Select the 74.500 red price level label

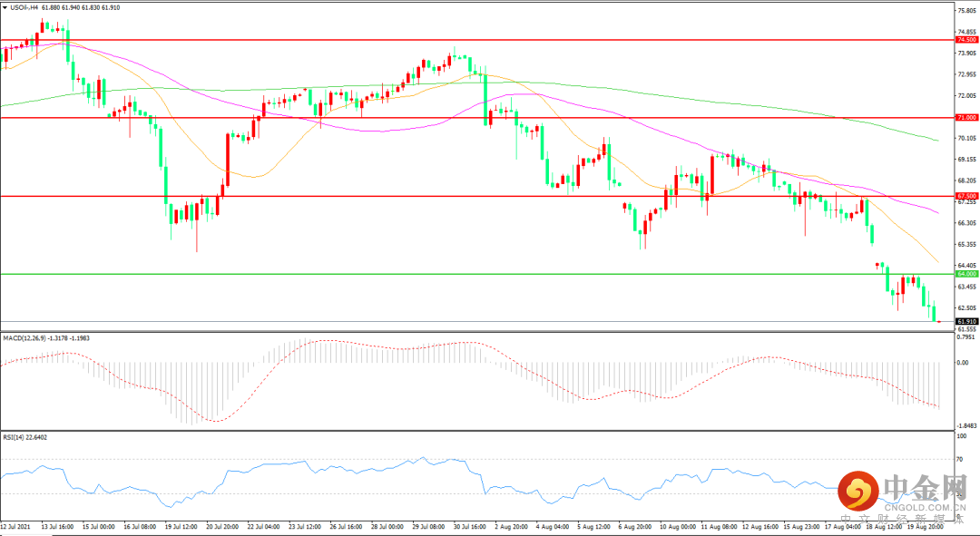967,39
